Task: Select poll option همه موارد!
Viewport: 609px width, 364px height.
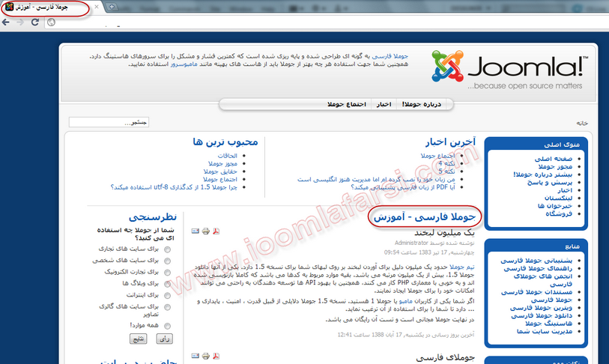Action: click(167, 326)
